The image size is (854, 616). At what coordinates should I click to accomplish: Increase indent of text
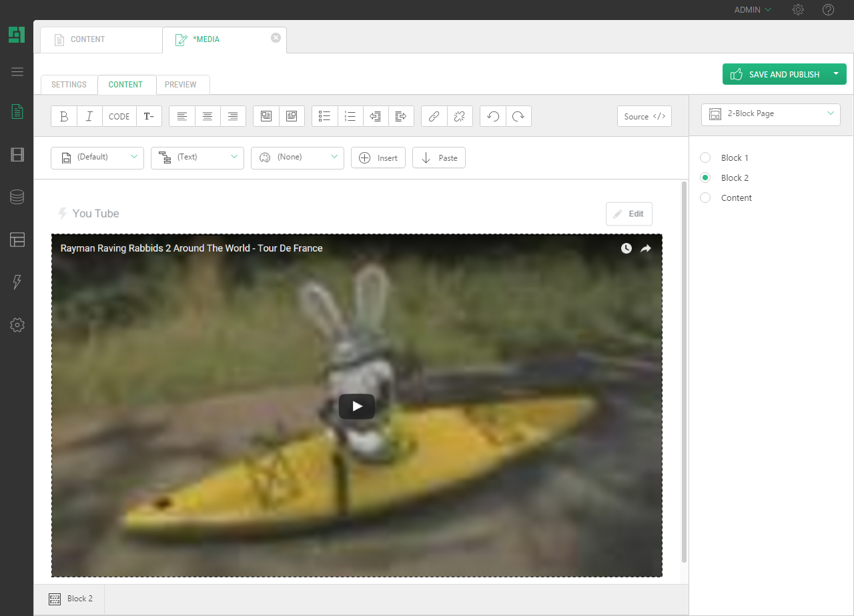401,116
